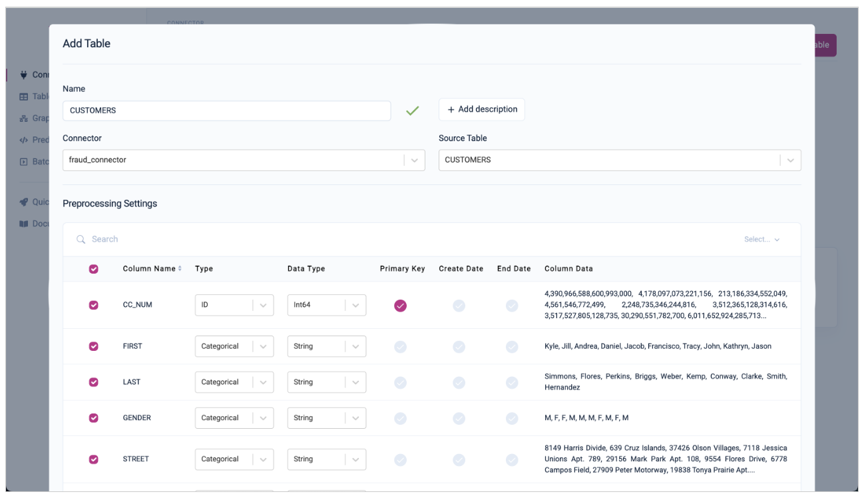Mark GENDER column as Create Date
Image resolution: width=868 pixels, height=502 pixels.
tap(459, 418)
